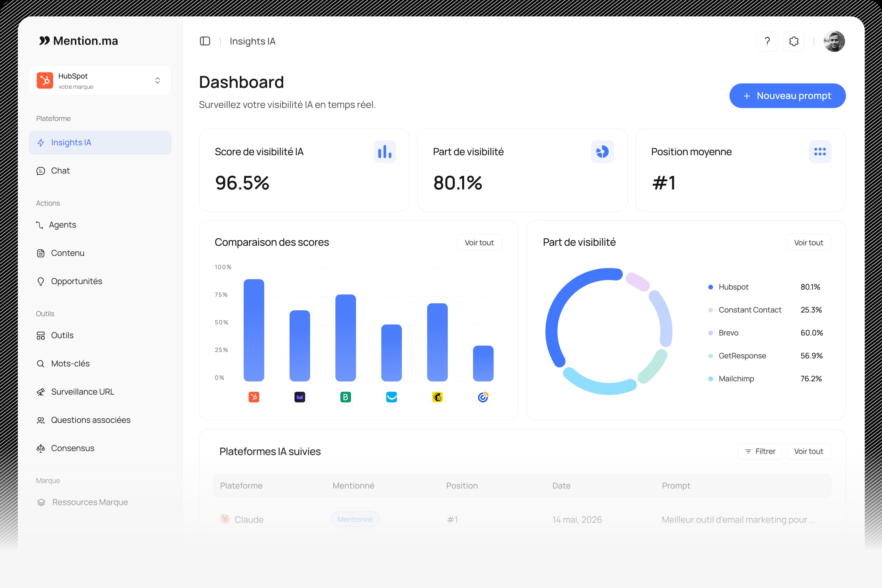The image size is (882, 588).
Task: Click the HubSpot logo under the bar chart
Action: 254,397
